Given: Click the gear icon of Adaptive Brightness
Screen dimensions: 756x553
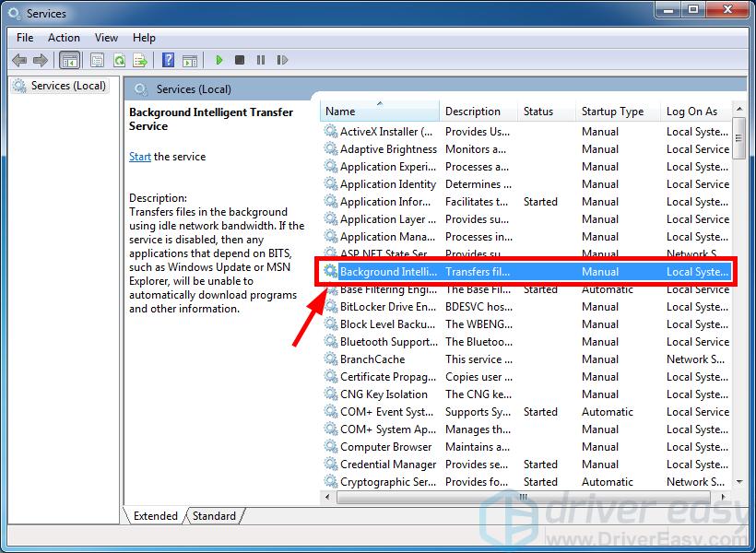Looking at the screenshot, I should pos(330,148).
